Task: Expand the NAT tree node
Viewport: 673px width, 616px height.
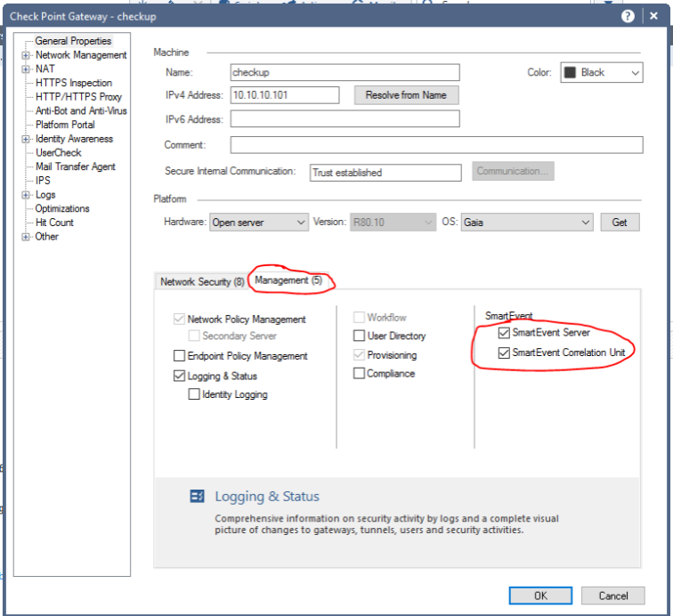Action: pyautogui.click(x=26, y=69)
